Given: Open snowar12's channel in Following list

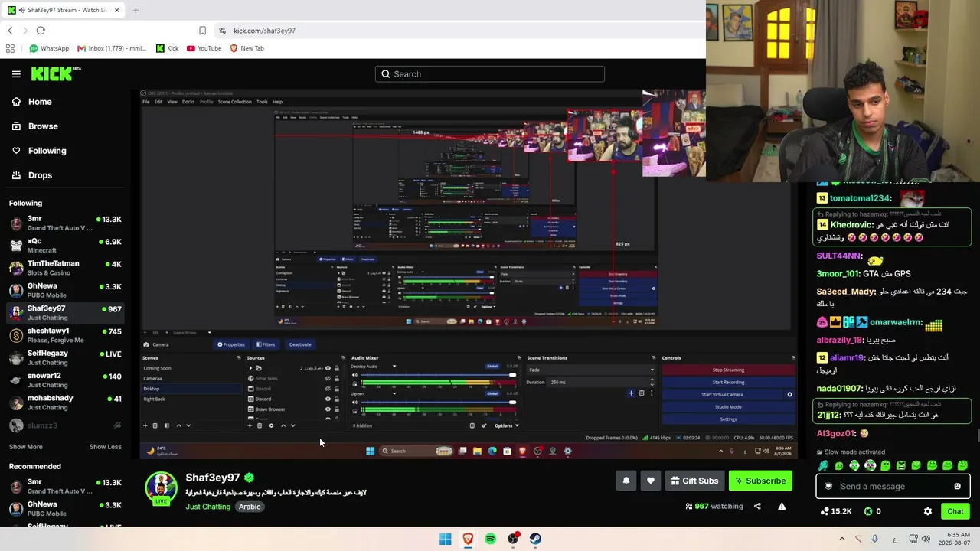Looking at the screenshot, I should [66, 380].
